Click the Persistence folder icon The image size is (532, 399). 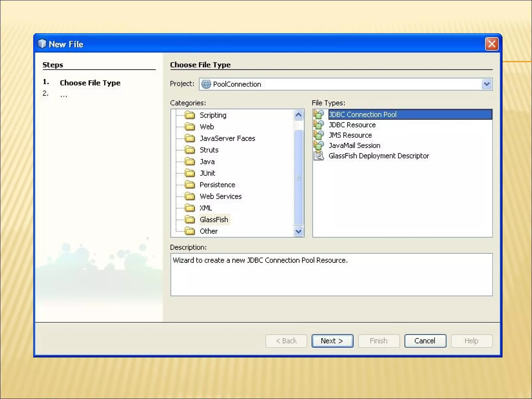[190, 185]
